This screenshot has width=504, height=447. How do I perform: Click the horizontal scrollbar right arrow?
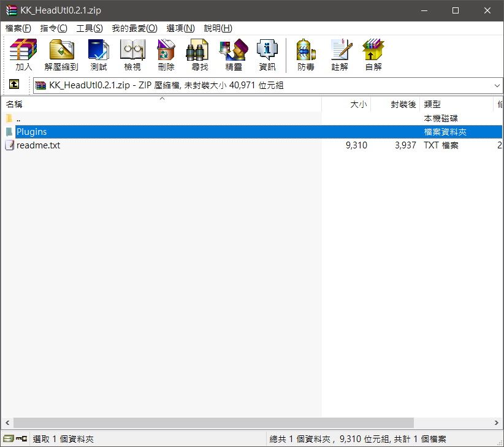tap(497, 423)
